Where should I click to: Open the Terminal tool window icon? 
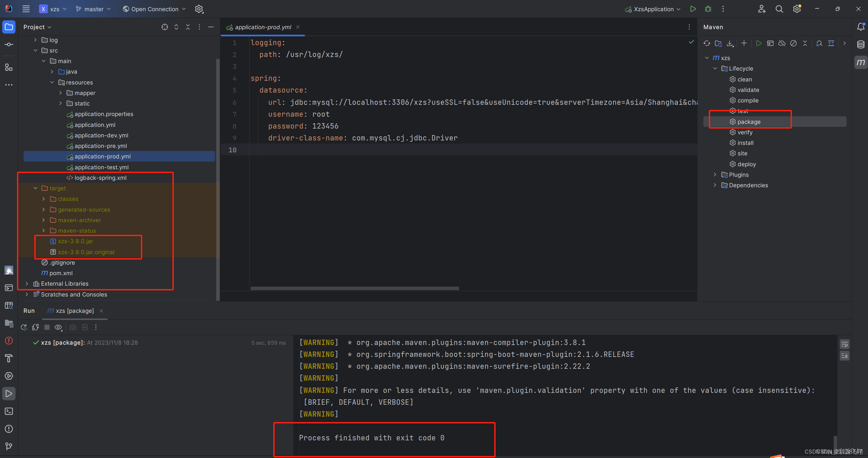click(9, 411)
